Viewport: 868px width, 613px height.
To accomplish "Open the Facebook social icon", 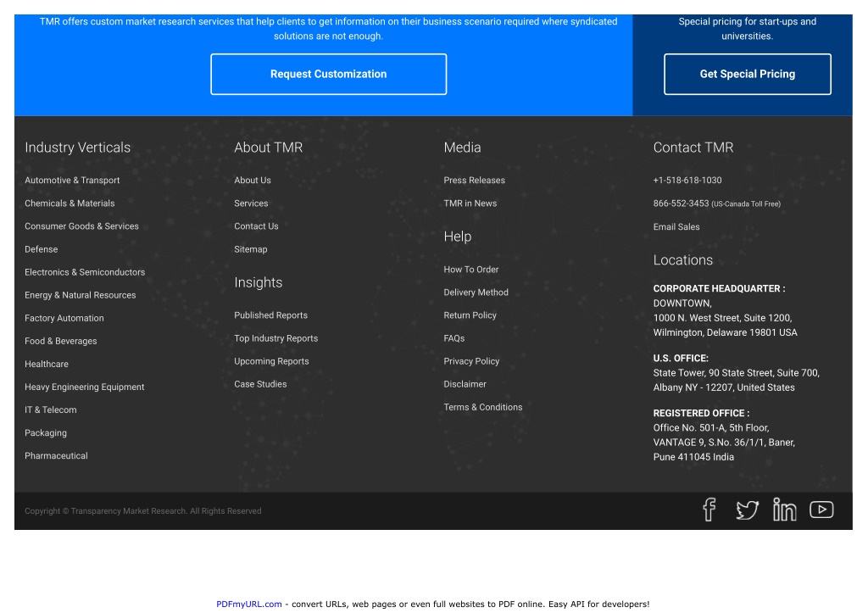I will tap(709, 510).
